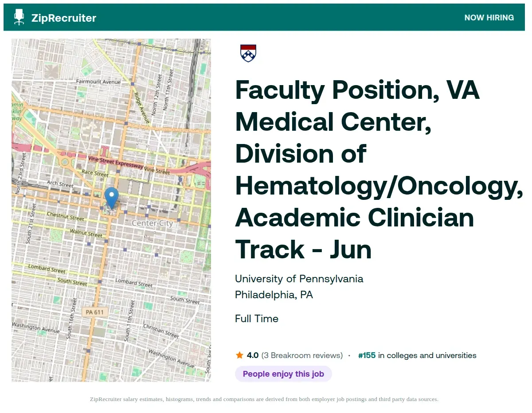The height and width of the screenshot is (413, 532).
Task: Click the Philadelphia, PA location text
Action: coord(274,295)
